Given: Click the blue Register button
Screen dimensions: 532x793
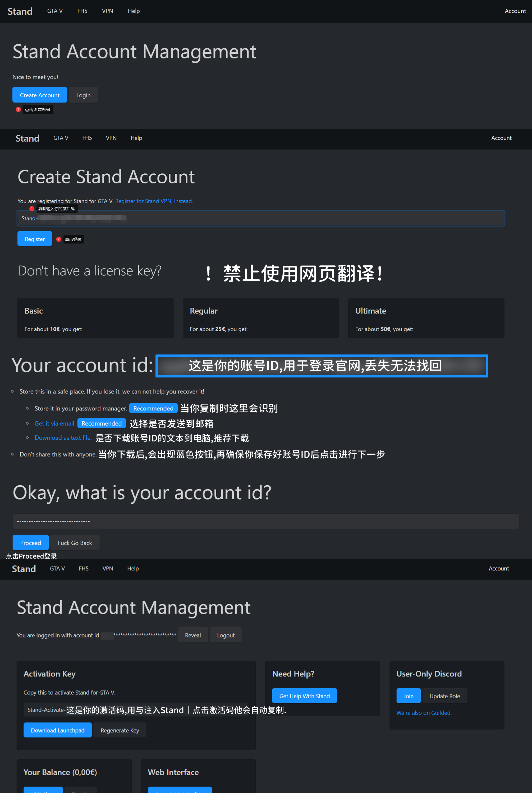Looking at the screenshot, I should tap(35, 239).
